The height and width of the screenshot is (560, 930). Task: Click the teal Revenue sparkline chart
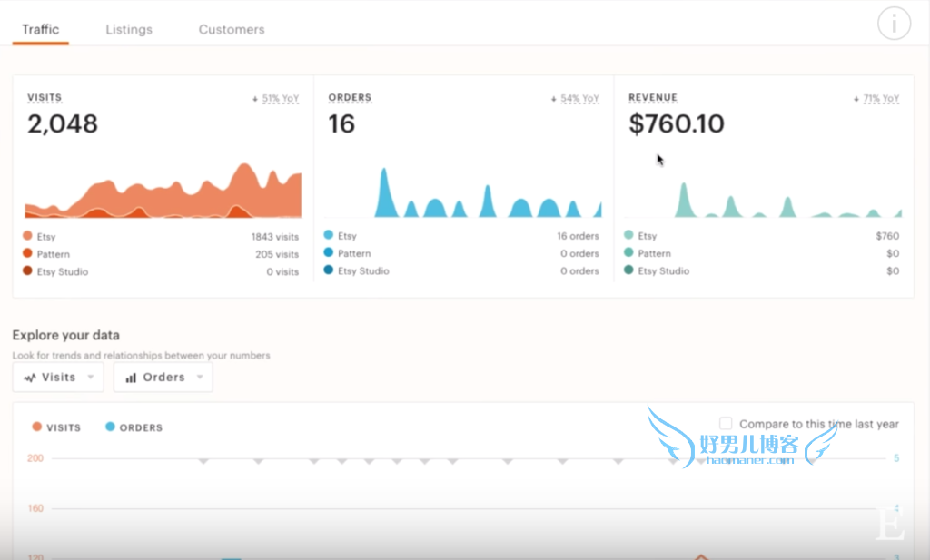pos(763,200)
